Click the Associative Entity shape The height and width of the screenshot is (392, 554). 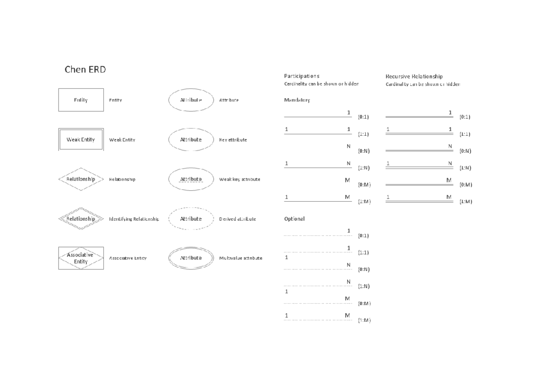81,258
